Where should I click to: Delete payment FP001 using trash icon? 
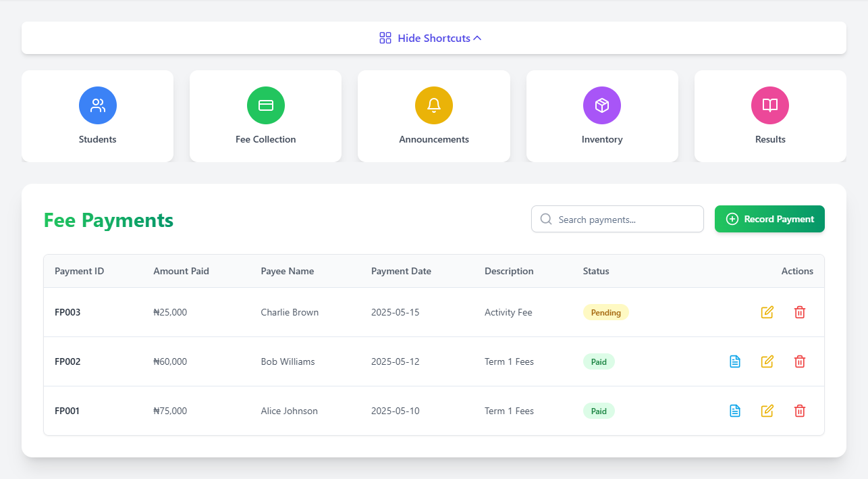800,411
